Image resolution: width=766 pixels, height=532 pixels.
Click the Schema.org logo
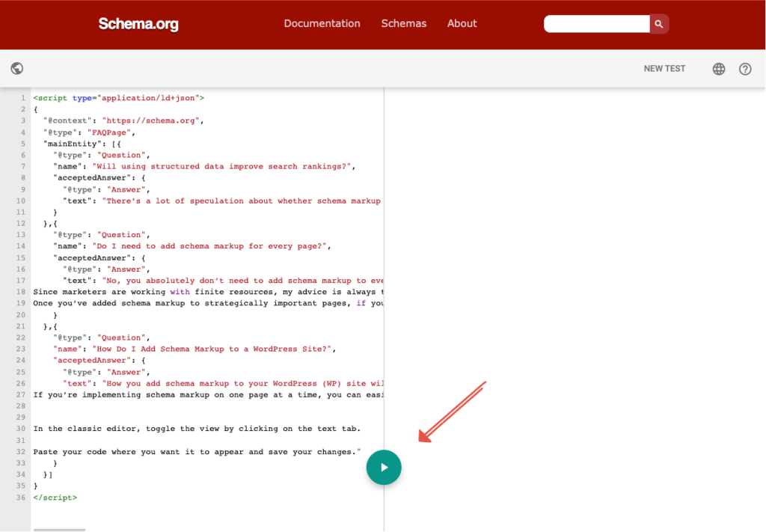(138, 24)
